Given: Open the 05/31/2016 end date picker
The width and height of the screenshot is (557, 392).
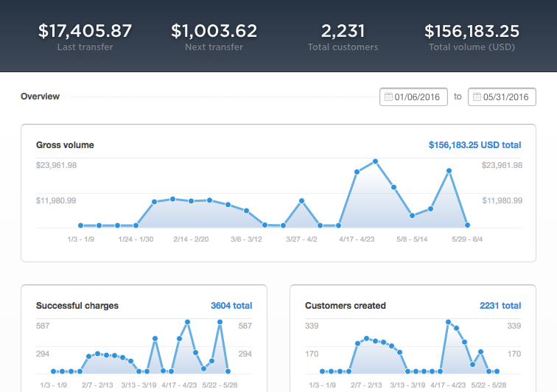Looking at the screenshot, I should tap(502, 97).
